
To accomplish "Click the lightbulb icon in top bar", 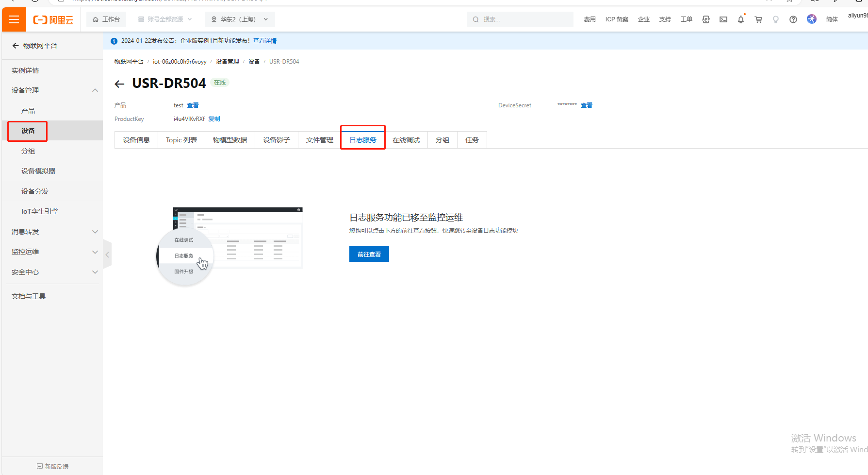I will click(775, 19).
